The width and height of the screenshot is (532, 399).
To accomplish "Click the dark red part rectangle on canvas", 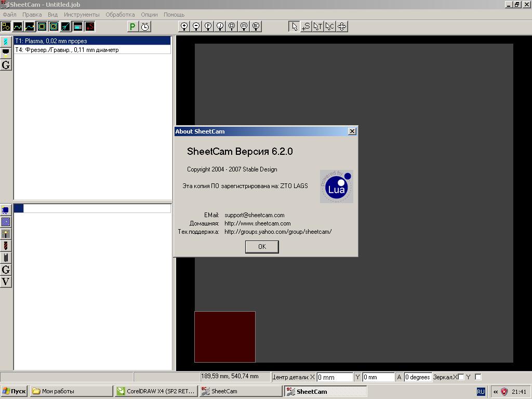I will click(x=225, y=337).
